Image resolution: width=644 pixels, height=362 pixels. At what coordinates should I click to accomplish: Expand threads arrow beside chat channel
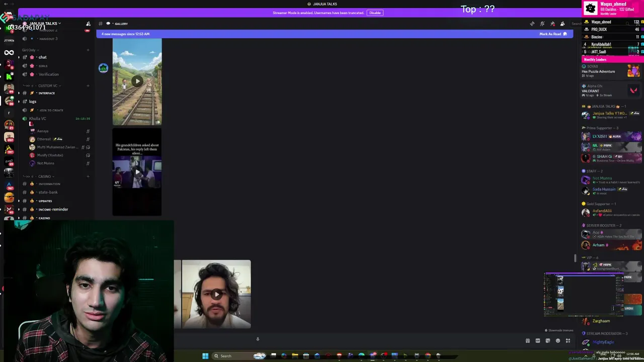(19, 57)
